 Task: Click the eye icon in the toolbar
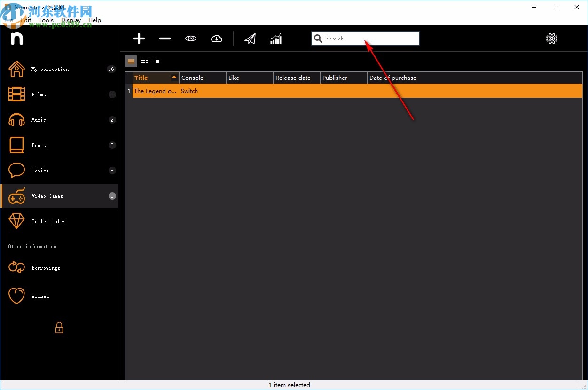click(191, 39)
